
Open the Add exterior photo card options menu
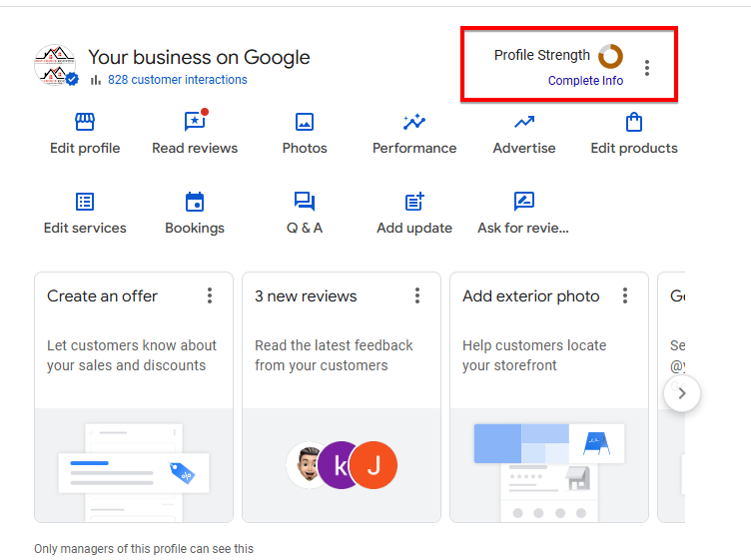point(625,295)
